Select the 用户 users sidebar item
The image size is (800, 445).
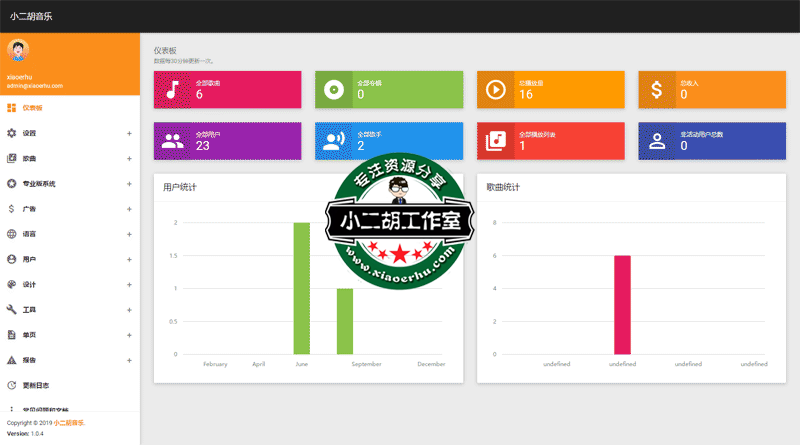tap(30, 259)
